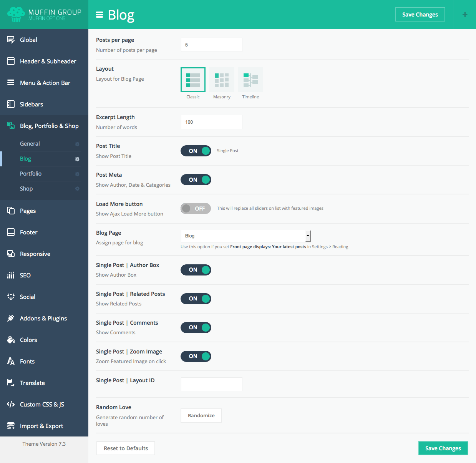Expand the Addons & Plugins section
This screenshot has width=476, height=463.
[43, 319]
